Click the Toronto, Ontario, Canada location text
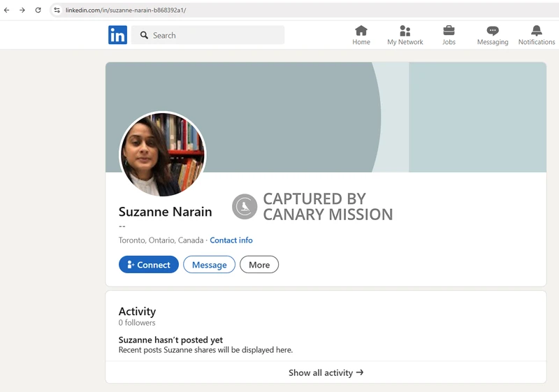Viewport: 559px width, 392px height. [x=161, y=240]
